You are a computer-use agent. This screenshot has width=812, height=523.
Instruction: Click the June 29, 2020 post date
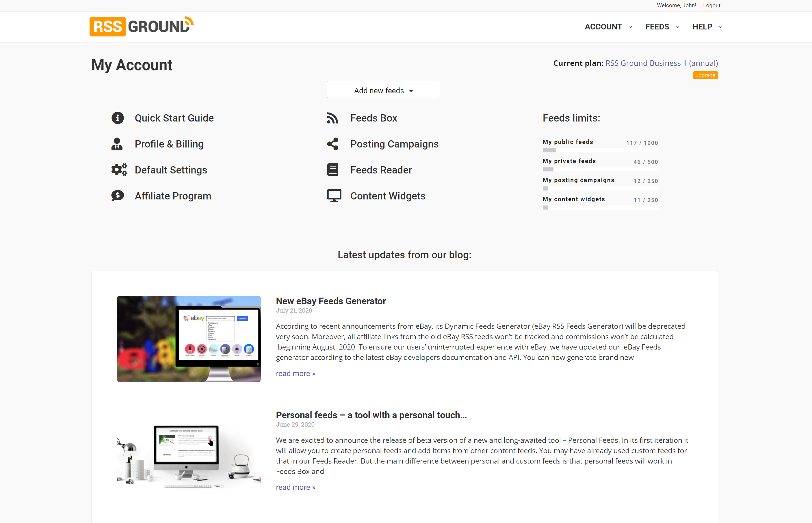295,425
